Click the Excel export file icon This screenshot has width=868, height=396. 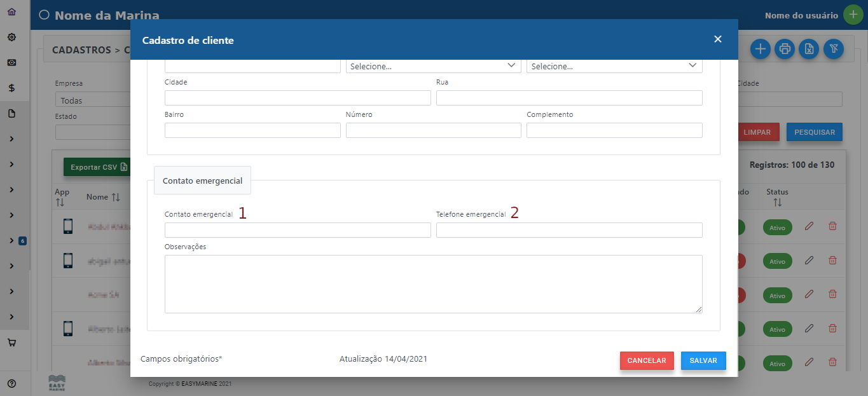click(808, 49)
